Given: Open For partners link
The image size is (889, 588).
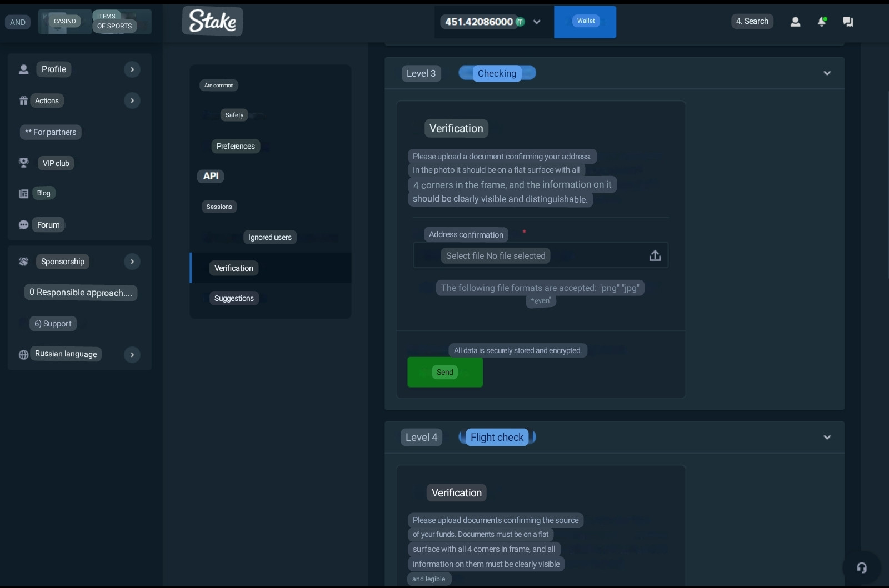Looking at the screenshot, I should (51, 132).
